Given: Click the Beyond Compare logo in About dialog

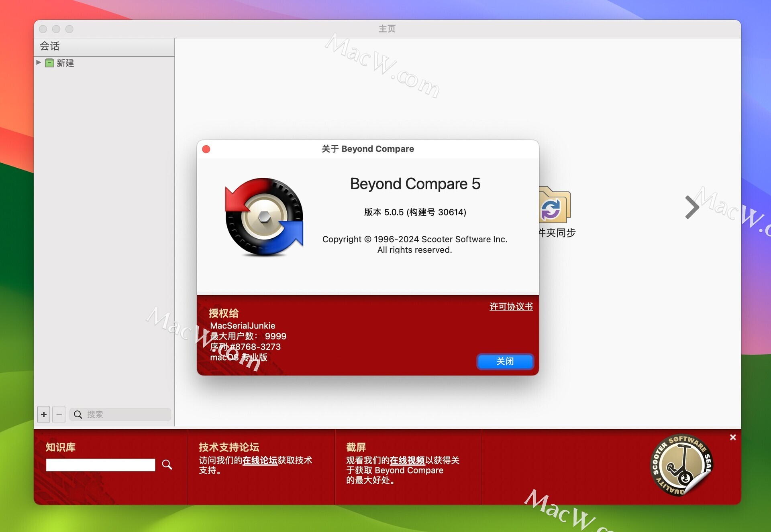Looking at the screenshot, I should click(264, 217).
